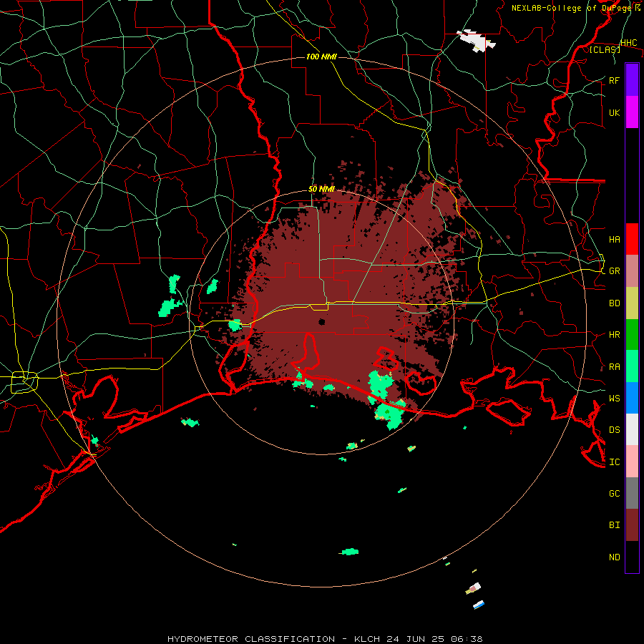Image resolution: width=644 pixels, height=644 pixels.
Task: Click the 'HR' legend label
Action: 615,335
